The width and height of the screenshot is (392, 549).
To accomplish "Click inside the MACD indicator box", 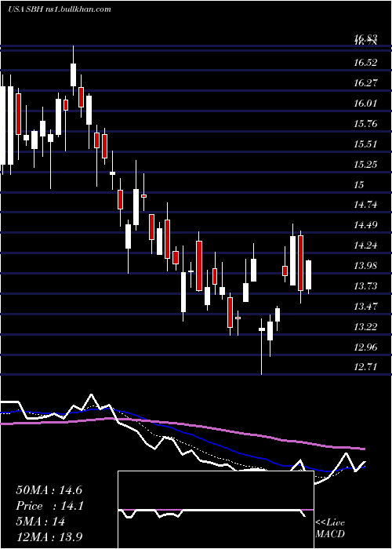I will [216, 510].
